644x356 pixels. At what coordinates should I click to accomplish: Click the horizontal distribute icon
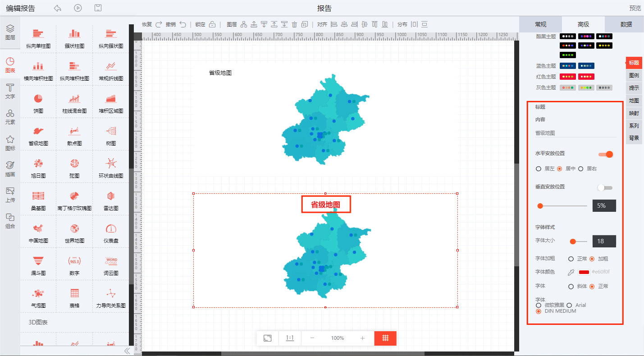(x=414, y=24)
